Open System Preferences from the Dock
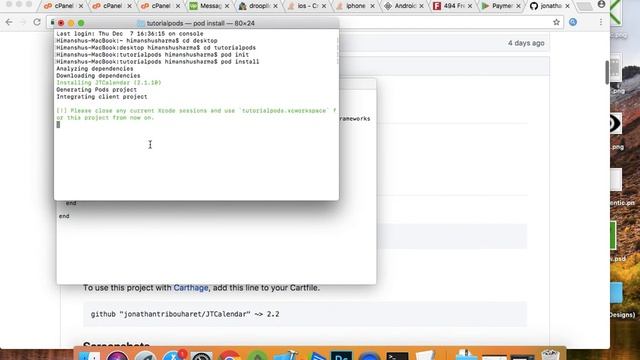Screen dimensions: 640x360 [x=201, y=355]
